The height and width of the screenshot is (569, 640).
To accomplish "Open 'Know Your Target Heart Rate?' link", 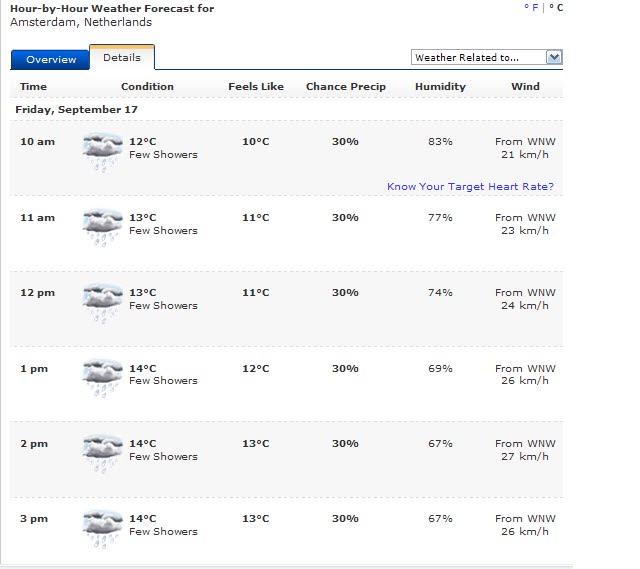I will 470,187.
